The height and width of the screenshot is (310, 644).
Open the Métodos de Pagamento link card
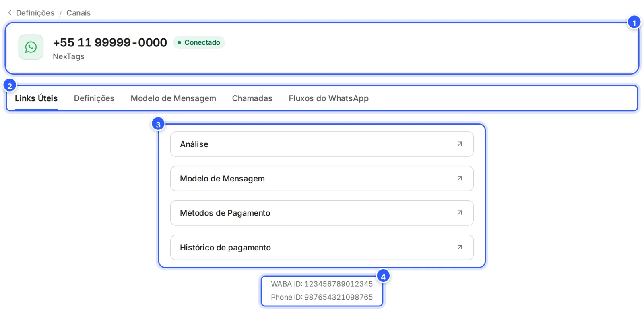[x=322, y=213]
